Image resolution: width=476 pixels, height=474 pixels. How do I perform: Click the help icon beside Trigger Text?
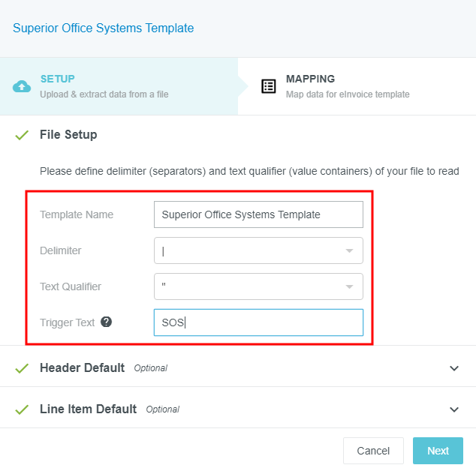(107, 322)
